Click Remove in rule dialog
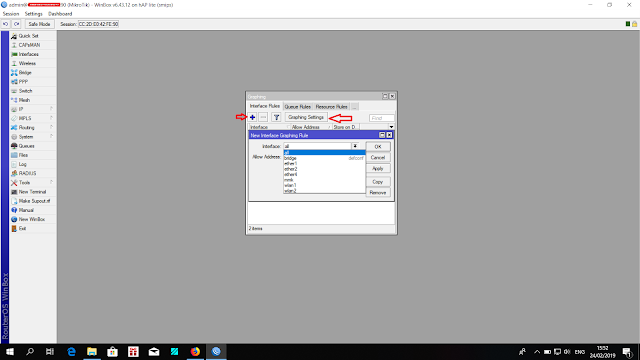 tap(378, 193)
